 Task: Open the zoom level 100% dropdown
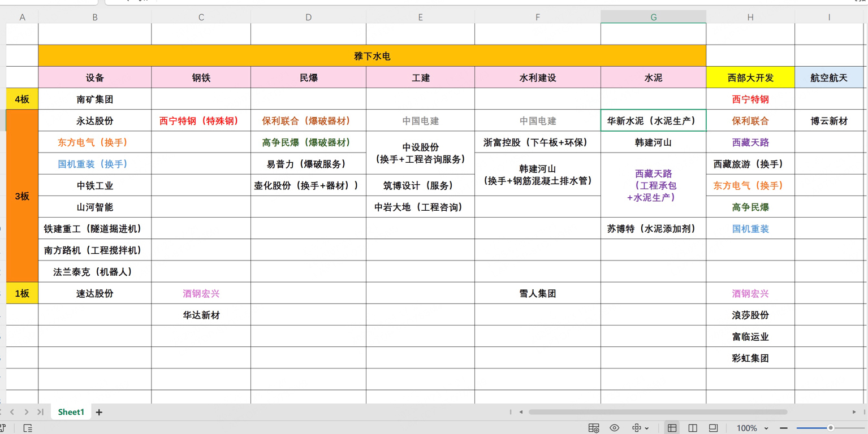click(x=752, y=428)
